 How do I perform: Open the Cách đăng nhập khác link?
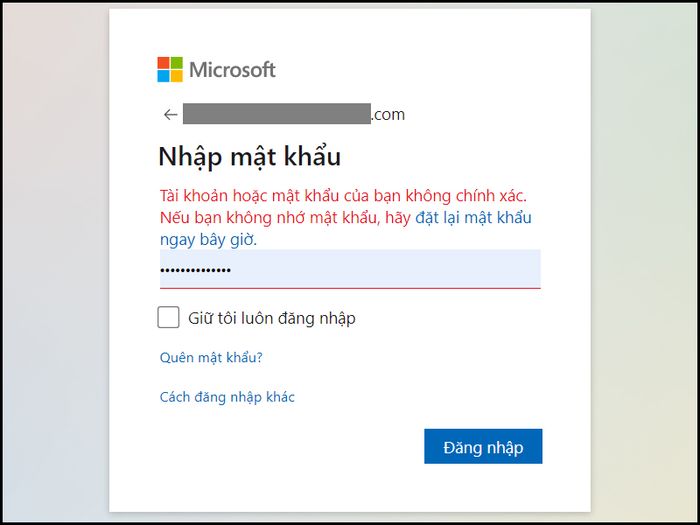(227, 397)
